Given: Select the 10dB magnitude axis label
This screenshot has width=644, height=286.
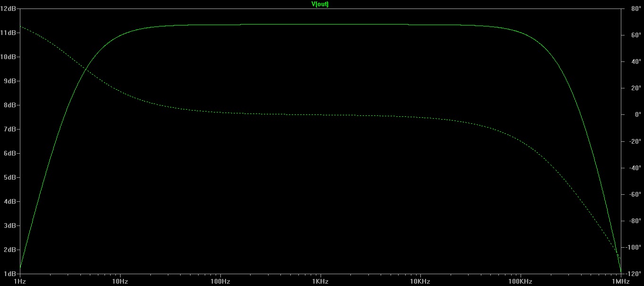Looking at the screenshot, I should point(9,57).
